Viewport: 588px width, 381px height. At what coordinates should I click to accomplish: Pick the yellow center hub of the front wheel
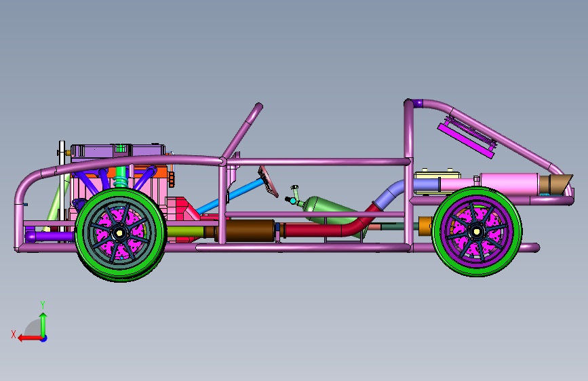tap(119, 233)
